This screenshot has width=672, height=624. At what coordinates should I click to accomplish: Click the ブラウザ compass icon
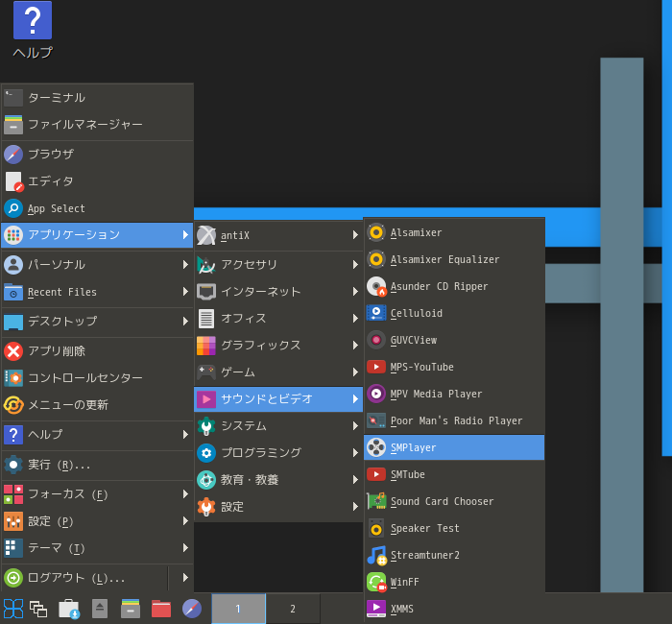click(x=13, y=155)
